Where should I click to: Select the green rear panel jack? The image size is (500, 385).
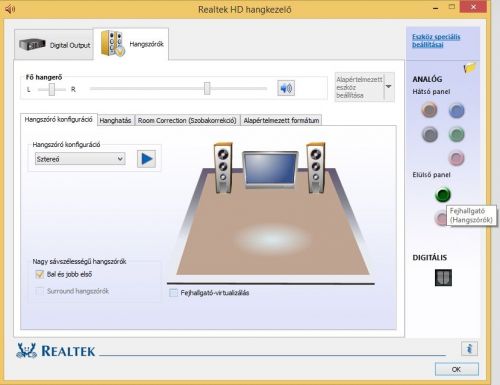(456, 134)
